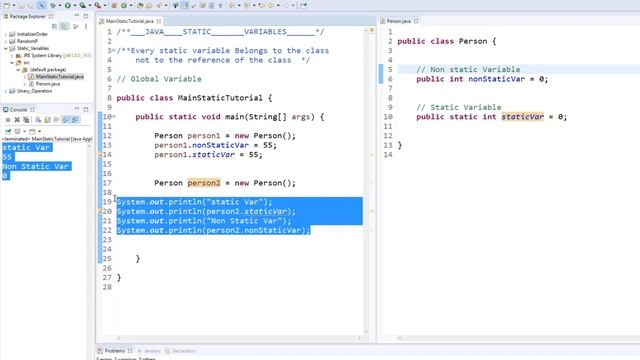Image resolution: width=640 pixels, height=360 pixels.
Task: Click the New Java Class green icon
Action: click(x=124, y=5)
